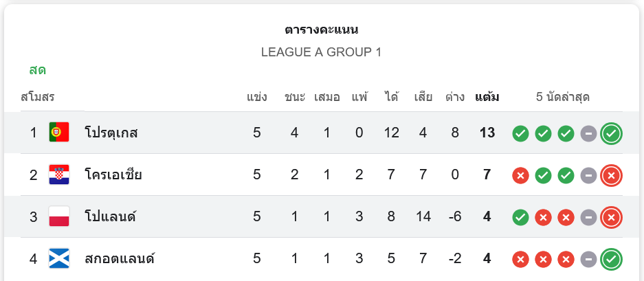Click Scotland's gray draw result icon
The image size is (644, 281).
click(588, 260)
